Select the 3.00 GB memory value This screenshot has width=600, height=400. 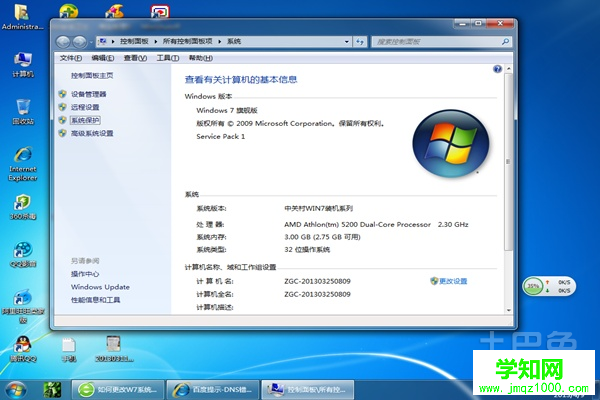(322, 237)
